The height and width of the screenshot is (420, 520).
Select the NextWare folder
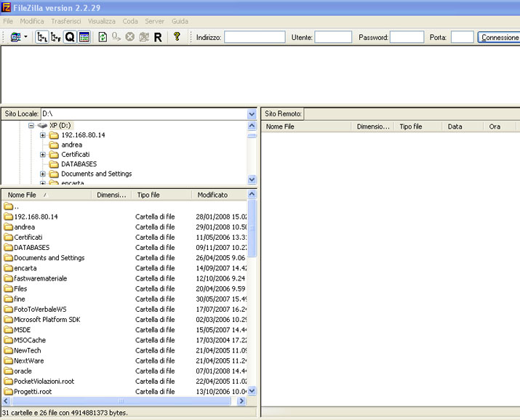click(28, 360)
